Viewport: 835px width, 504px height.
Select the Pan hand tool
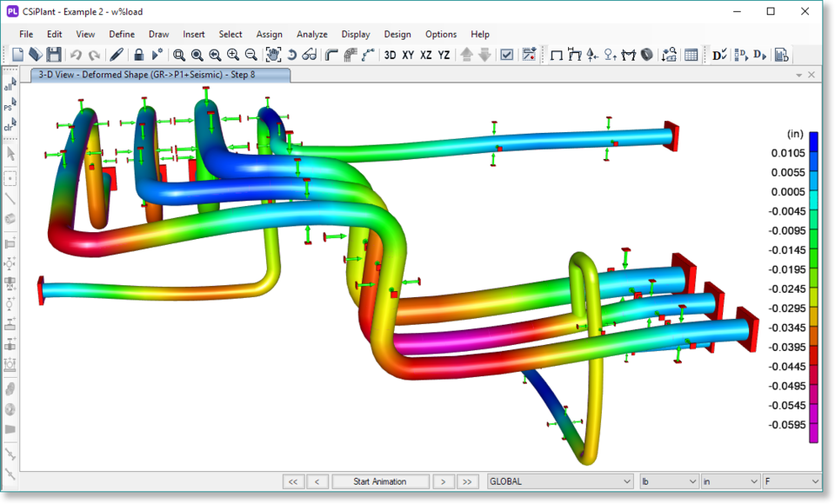click(273, 55)
